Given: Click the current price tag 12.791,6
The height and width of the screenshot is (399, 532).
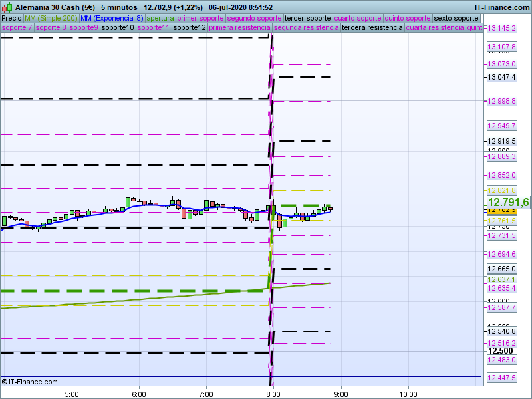Looking at the screenshot, I should click(x=508, y=202).
